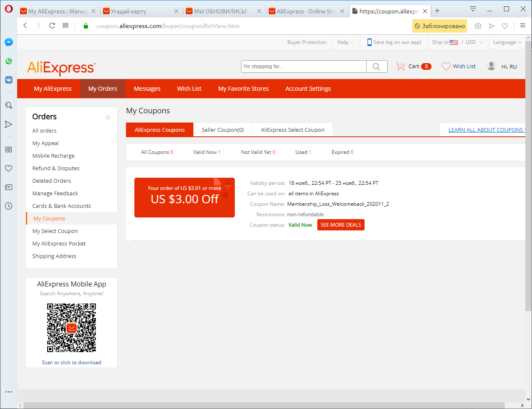Open the Messages menu item

tap(147, 89)
